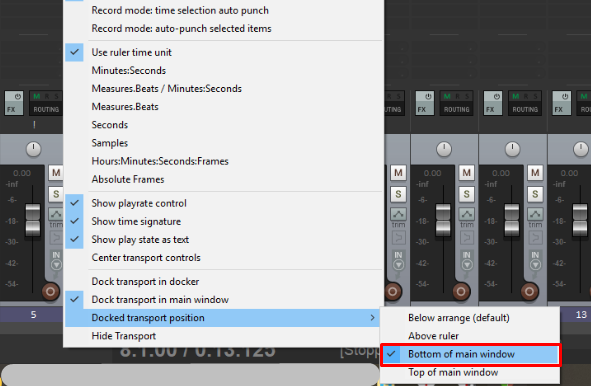Flip phase on third strip left of track 13

click(x=398, y=237)
